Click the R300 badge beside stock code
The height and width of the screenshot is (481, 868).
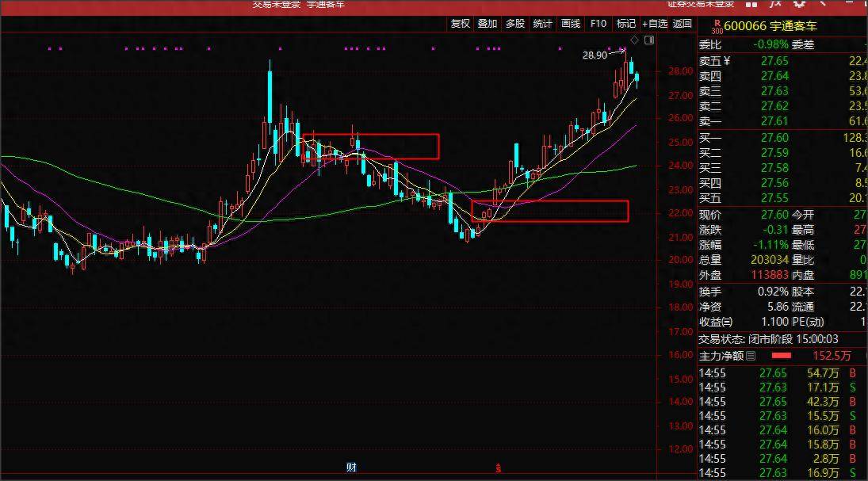(x=717, y=27)
